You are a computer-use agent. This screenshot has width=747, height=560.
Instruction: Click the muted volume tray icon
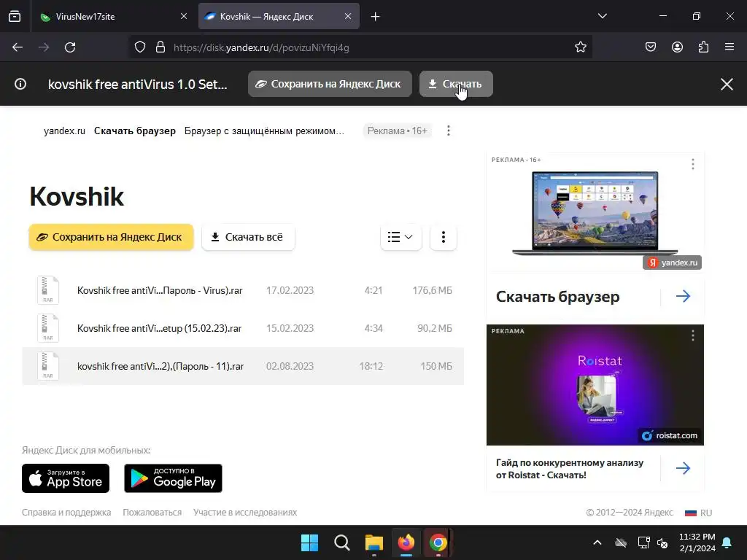click(662, 542)
